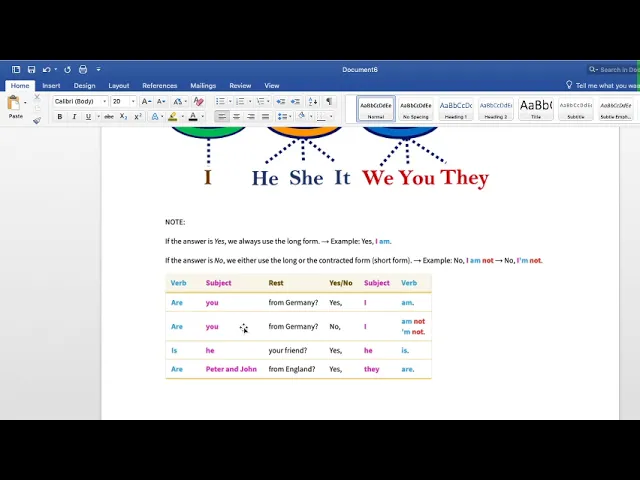Show paragraph marks with pilcrow icon
The height and width of the screenshot is (480, 640).
click(x=329, y=101)
